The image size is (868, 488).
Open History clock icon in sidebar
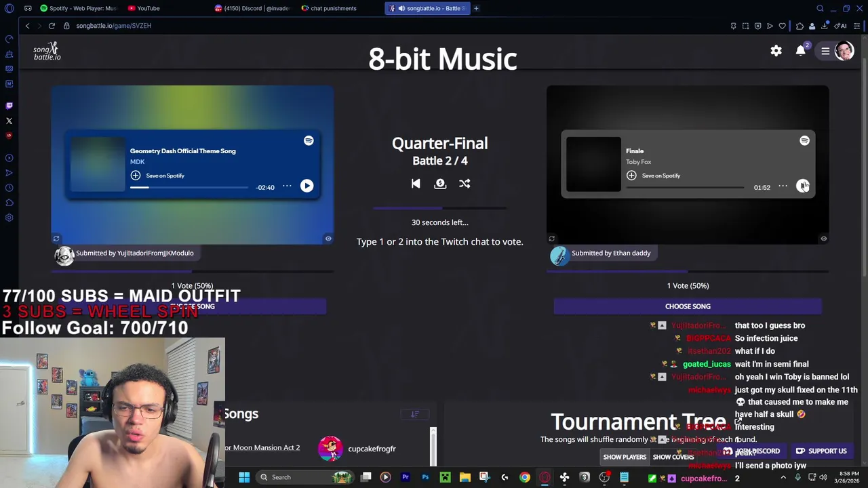tap(9, 188)
